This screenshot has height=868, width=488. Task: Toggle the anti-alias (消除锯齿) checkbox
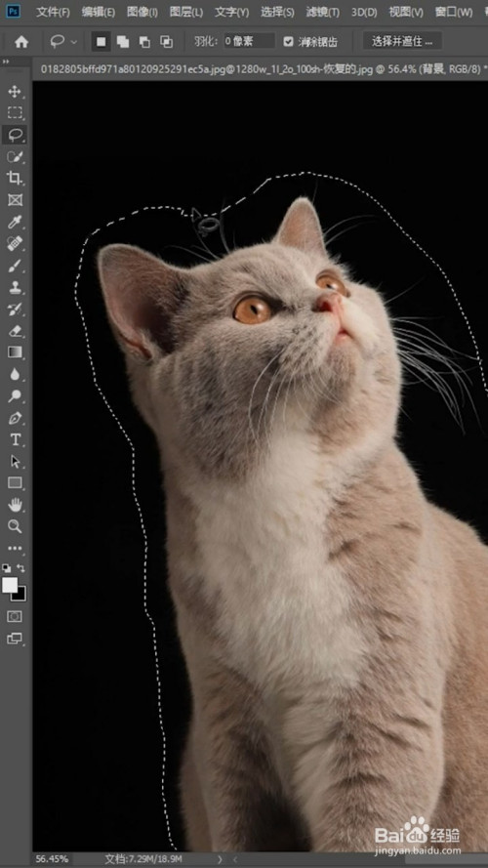288,42
